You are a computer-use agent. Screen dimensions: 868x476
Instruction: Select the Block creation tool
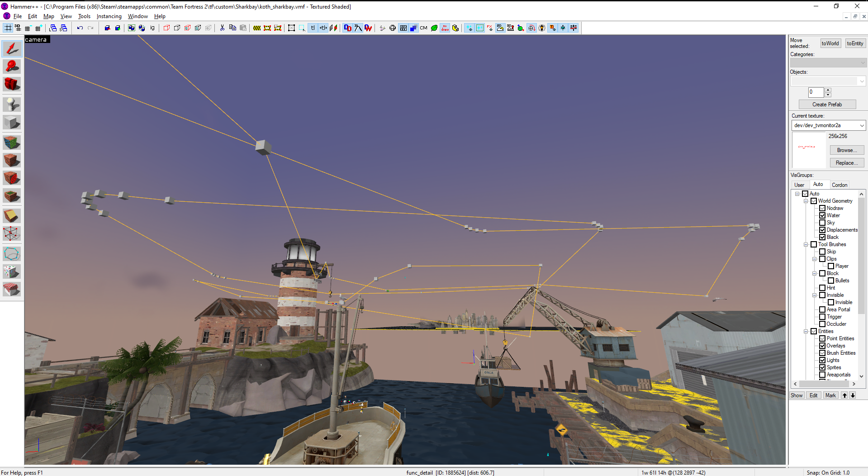click(x=12, y=123)
